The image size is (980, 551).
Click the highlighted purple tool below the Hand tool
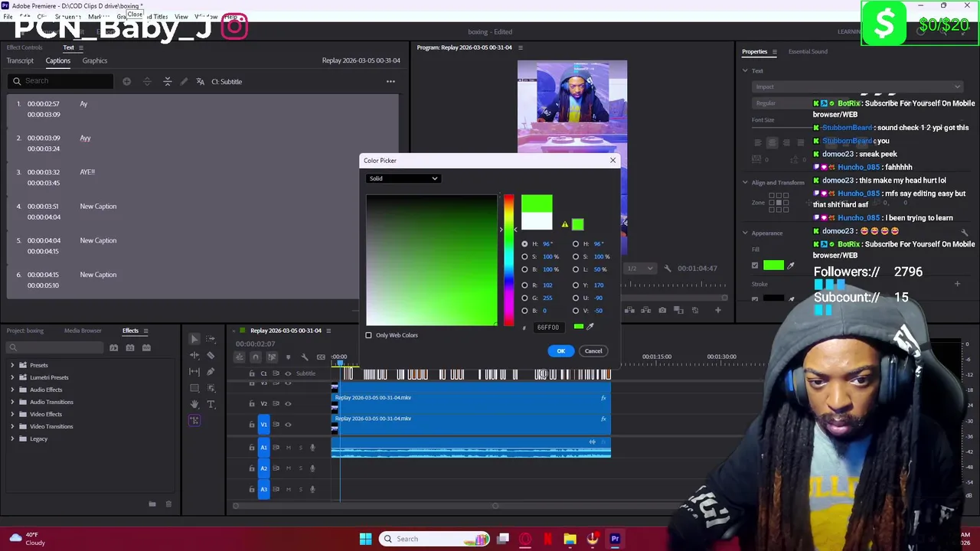tap(194, 420)
